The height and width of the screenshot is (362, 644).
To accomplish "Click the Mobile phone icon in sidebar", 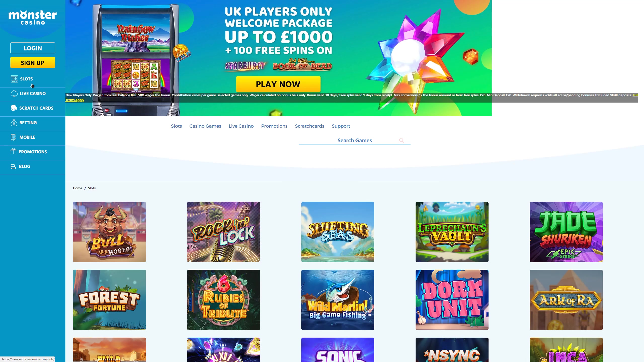I will (x=14, y=137).
